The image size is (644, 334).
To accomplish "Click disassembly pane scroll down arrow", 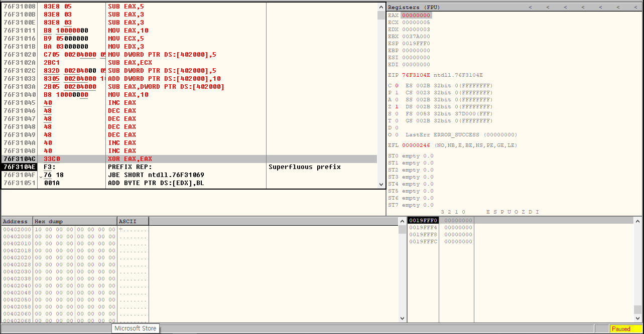I will (x=381, y=185).
